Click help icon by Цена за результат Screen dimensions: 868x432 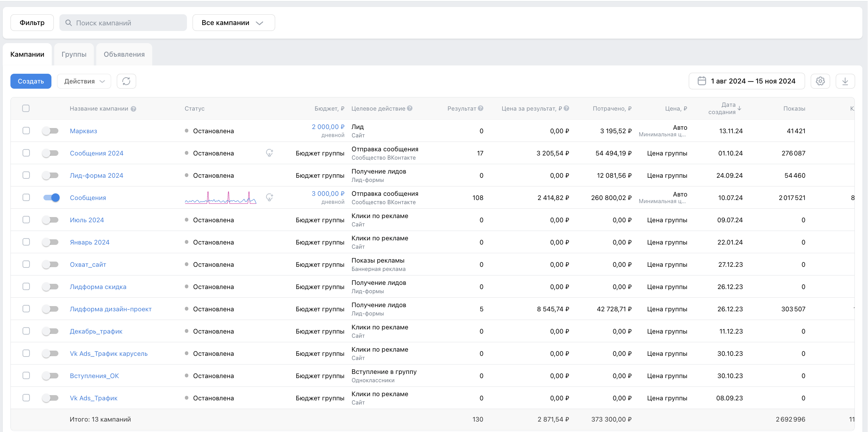click(566, 108)
